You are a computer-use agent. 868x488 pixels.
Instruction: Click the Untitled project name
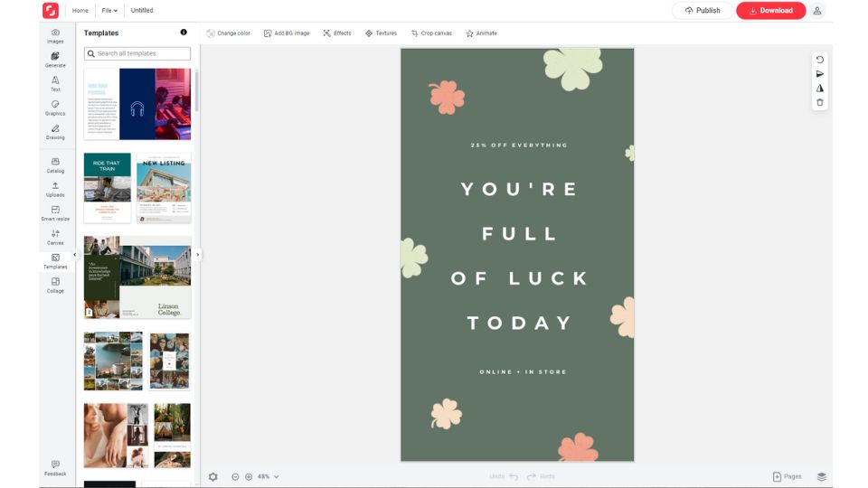[x=142, y=11]
